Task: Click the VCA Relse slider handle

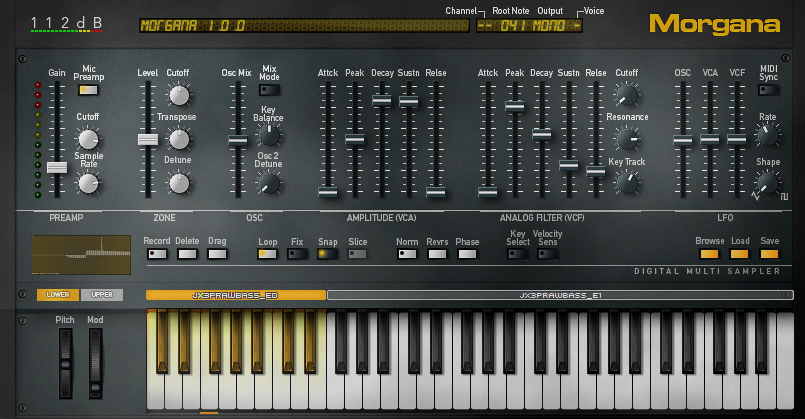Action: (x=435, y=193)
